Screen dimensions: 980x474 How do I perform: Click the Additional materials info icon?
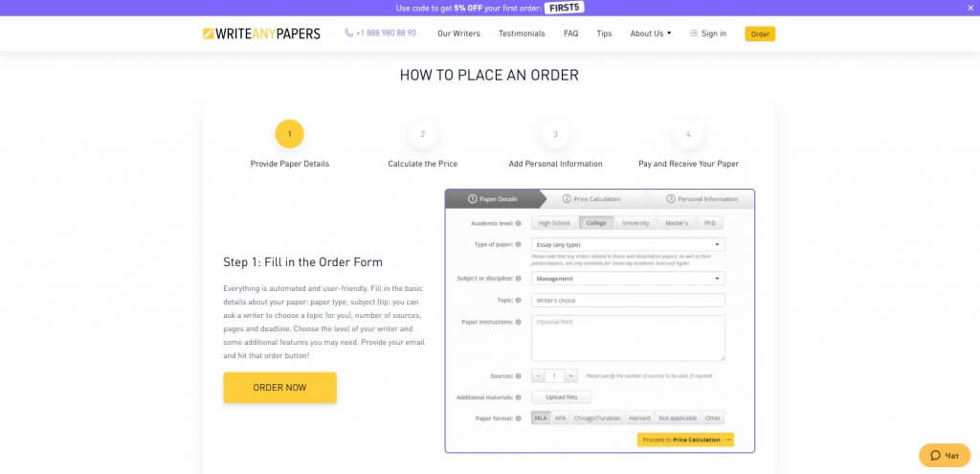[518, 397]
